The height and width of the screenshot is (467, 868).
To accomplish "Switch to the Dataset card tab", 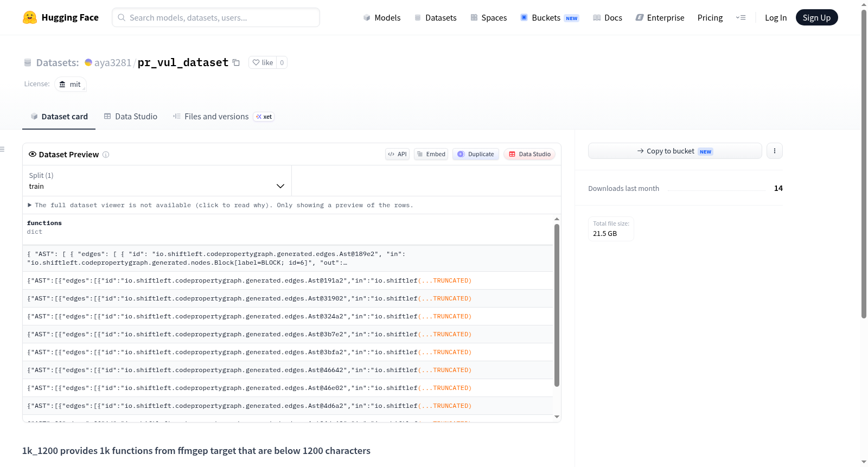I will tap(59, 117).
